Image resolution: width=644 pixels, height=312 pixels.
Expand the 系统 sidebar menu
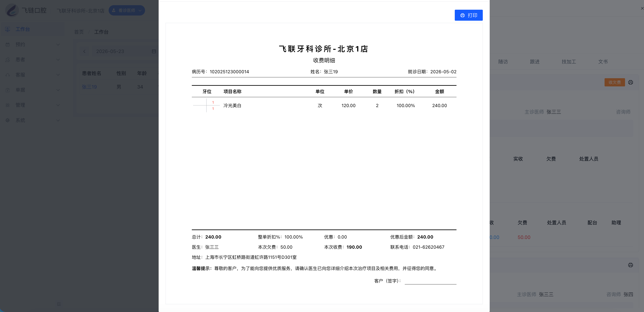click(x=32, y=120)
